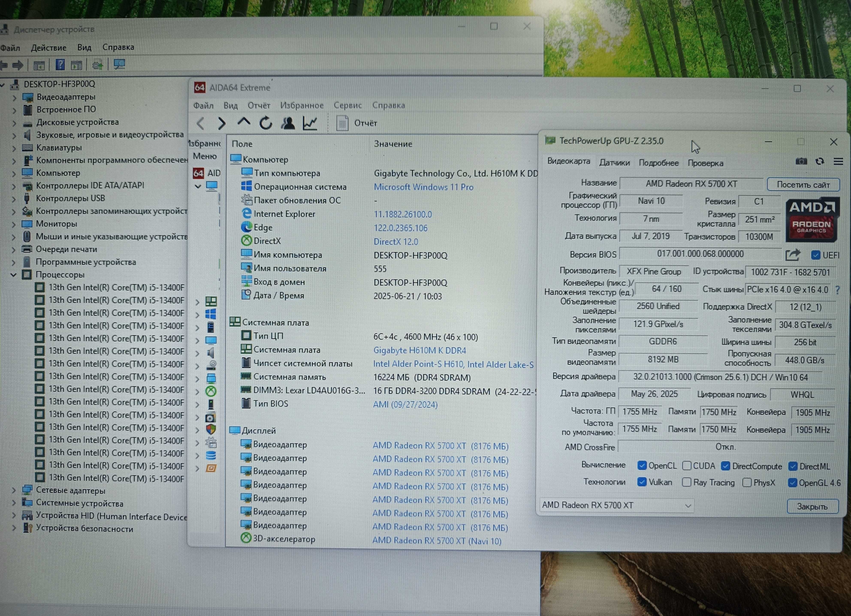The height and width of the screenshot is (616, 851).
Task: Click AIDA64 sidebar speaker multimedia icon
Action: click(211, 352)
